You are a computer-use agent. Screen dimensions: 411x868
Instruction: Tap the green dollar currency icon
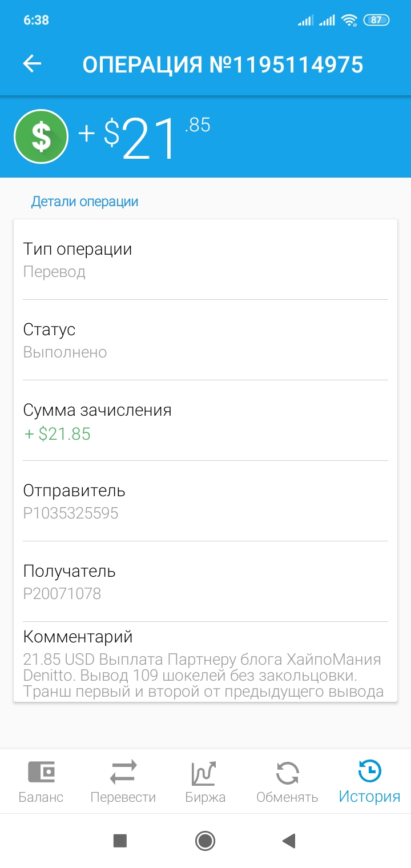[x=41, y=136]
